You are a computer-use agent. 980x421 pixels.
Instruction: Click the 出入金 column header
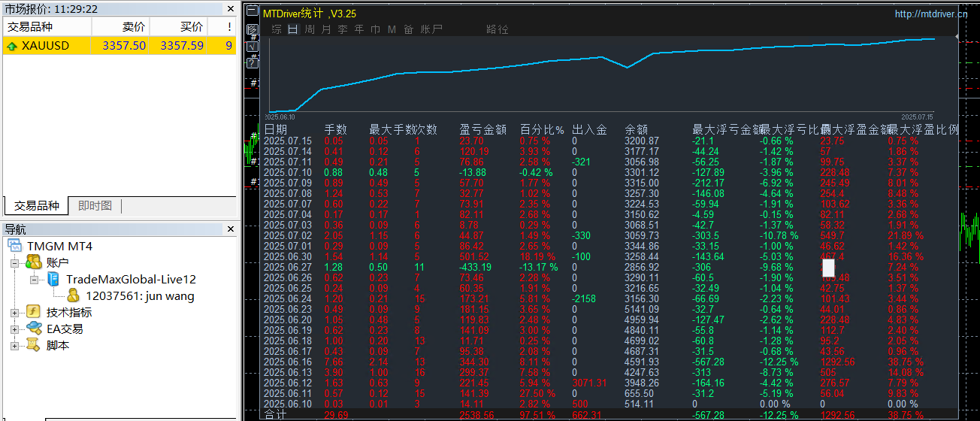click(589, 129)
